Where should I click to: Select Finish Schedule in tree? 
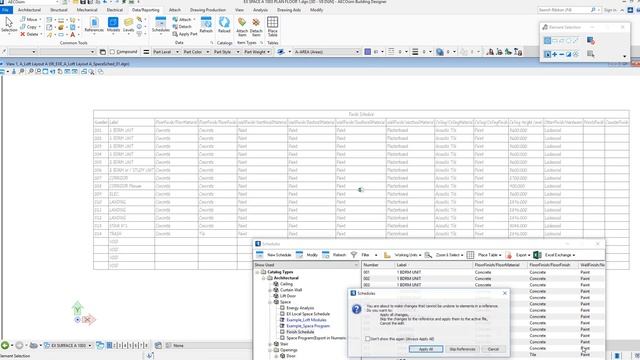coord(300,332)
